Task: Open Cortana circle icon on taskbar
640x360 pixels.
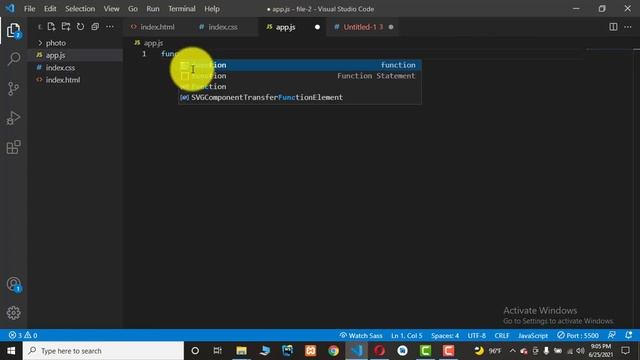Action: pos(195,351)
